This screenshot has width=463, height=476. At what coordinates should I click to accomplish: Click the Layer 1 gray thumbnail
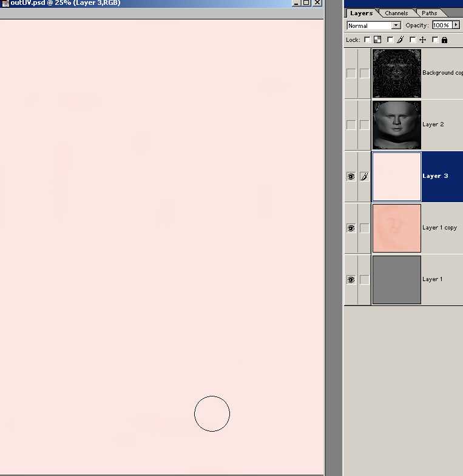coord(396,280)
